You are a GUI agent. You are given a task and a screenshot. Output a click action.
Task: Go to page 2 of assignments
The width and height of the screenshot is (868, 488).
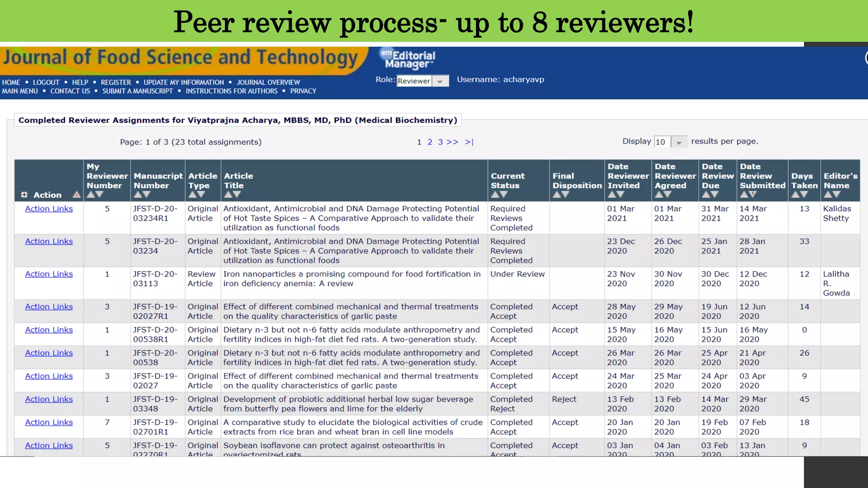coord(430,142)
